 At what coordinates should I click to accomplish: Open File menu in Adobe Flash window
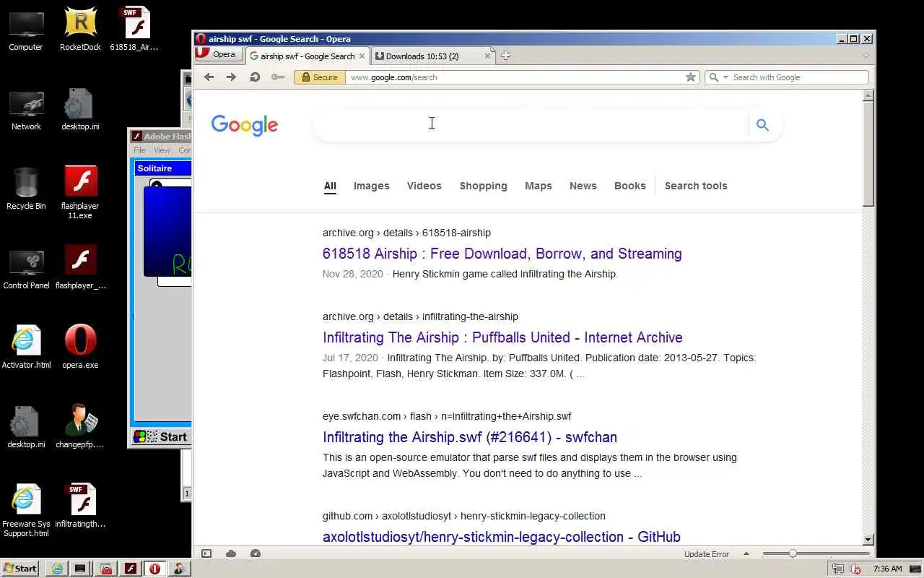tap(139, 150)
